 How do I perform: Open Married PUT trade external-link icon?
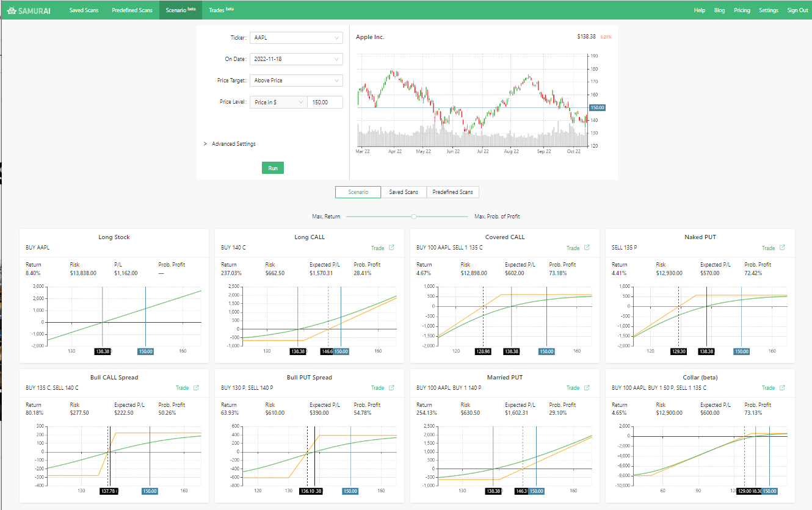pyautogui.click(x=587, y=388)
